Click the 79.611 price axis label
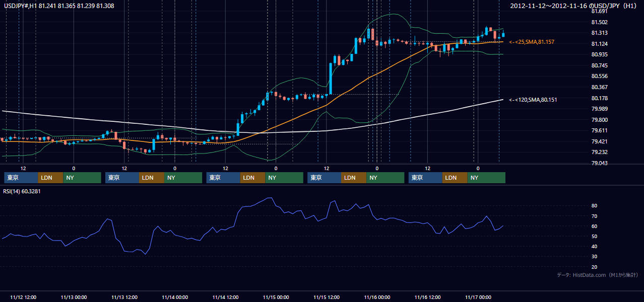Viewport: 644px width, 302px height. click(599, 130)
